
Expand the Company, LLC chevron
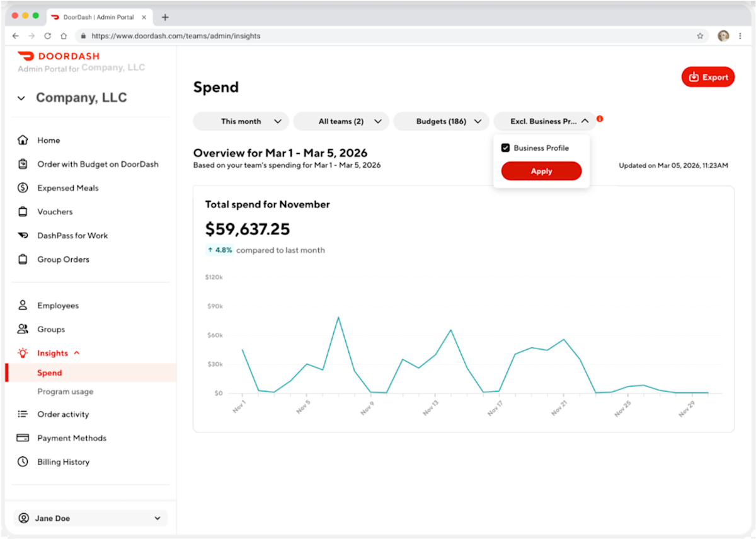[21, 98]
